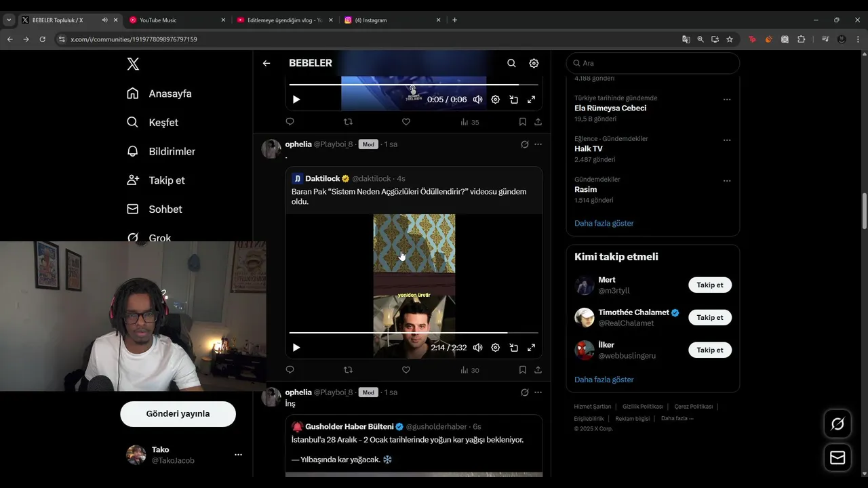868x488 pixels.
Task: Reply to the top video post
Action: pyautogui.click(x=290, y=122)
